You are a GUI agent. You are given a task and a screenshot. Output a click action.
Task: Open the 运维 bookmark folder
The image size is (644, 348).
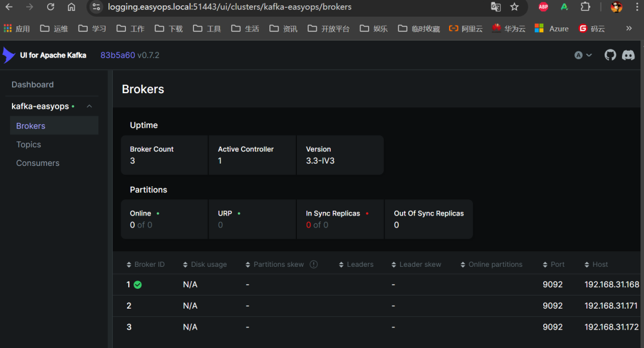(x=54, y=29)
